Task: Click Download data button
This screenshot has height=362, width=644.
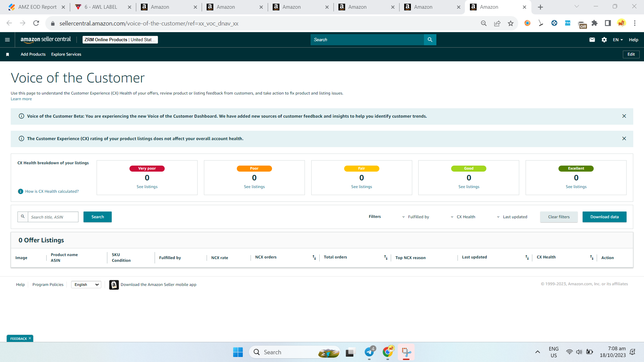Action: click(604, 217)
